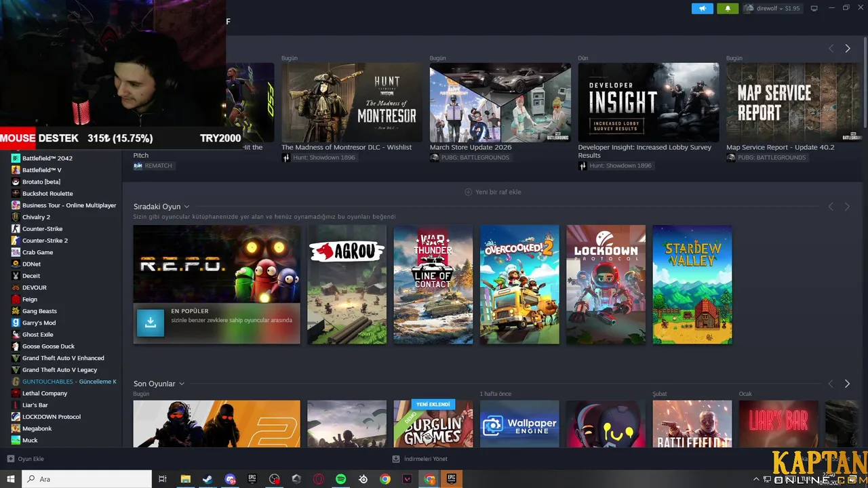Open the Overcooked! 2 game cover
868x488 pixels.
tap(519, 284)
